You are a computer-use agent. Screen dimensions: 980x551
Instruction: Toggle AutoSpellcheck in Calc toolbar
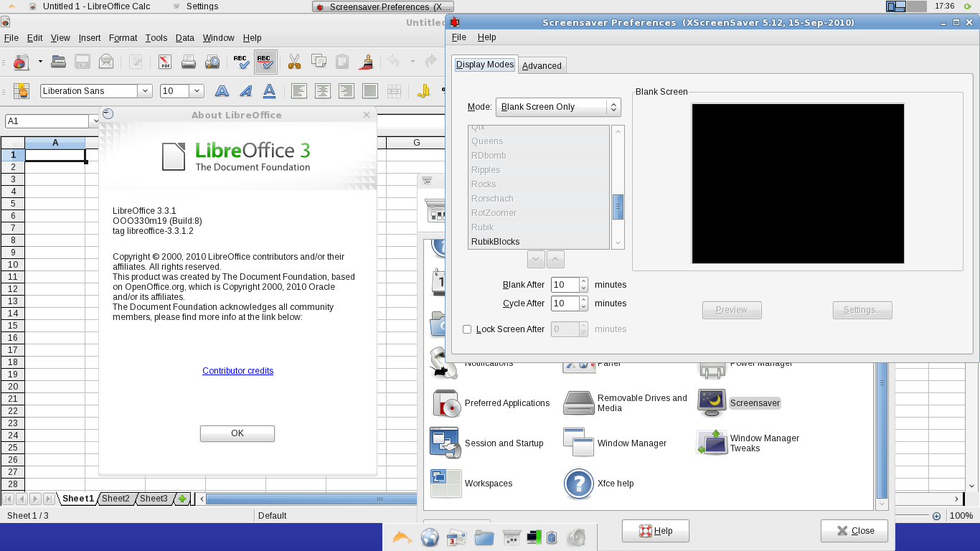(x=265, y=62)
